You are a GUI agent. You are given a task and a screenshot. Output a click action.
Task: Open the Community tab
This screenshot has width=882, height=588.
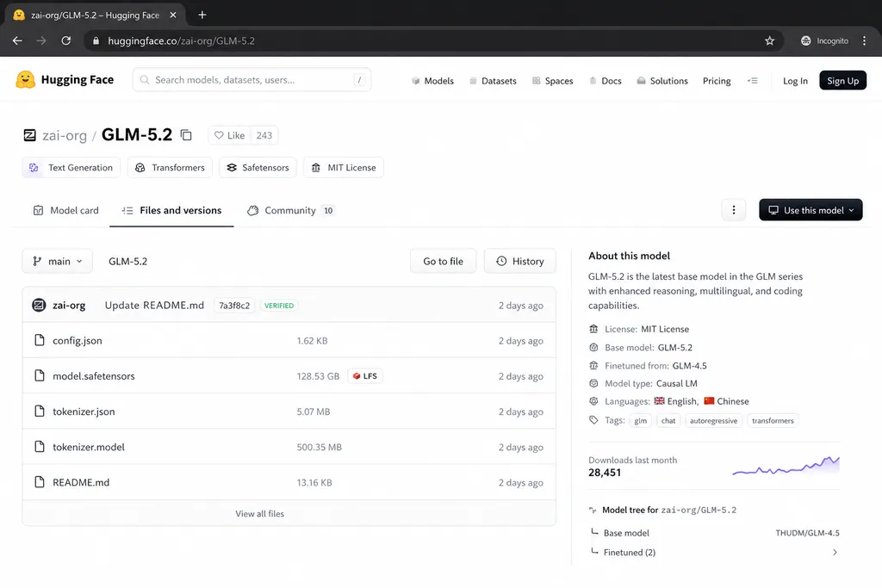tap(291, 210)
